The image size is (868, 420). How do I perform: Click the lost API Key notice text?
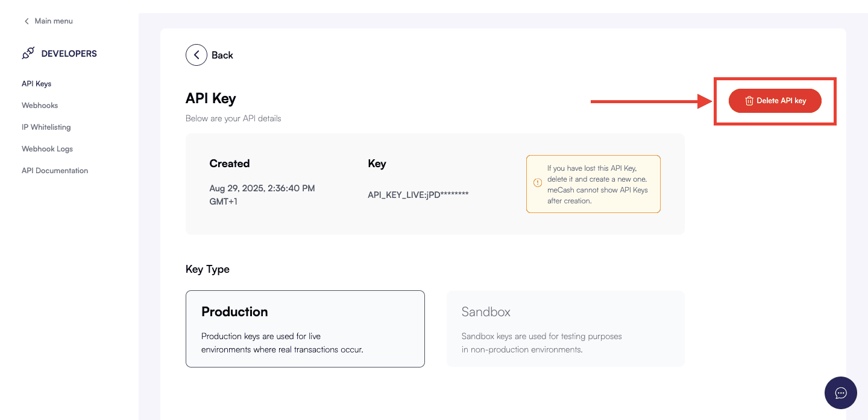point(597,184)
